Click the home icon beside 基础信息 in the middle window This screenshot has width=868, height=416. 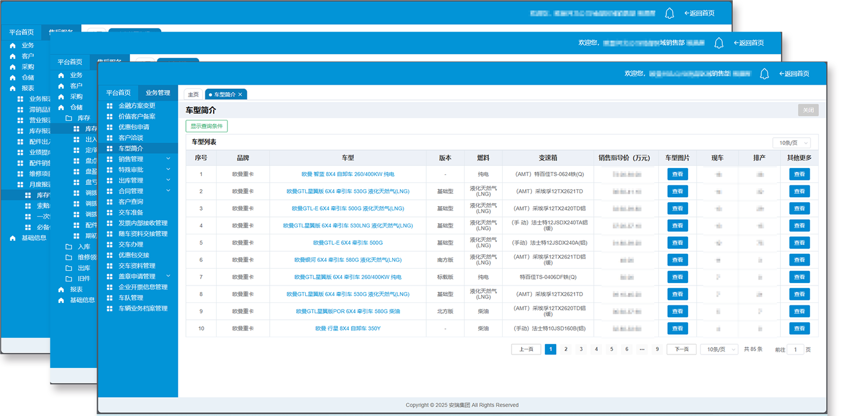click(x=61, y=300)
